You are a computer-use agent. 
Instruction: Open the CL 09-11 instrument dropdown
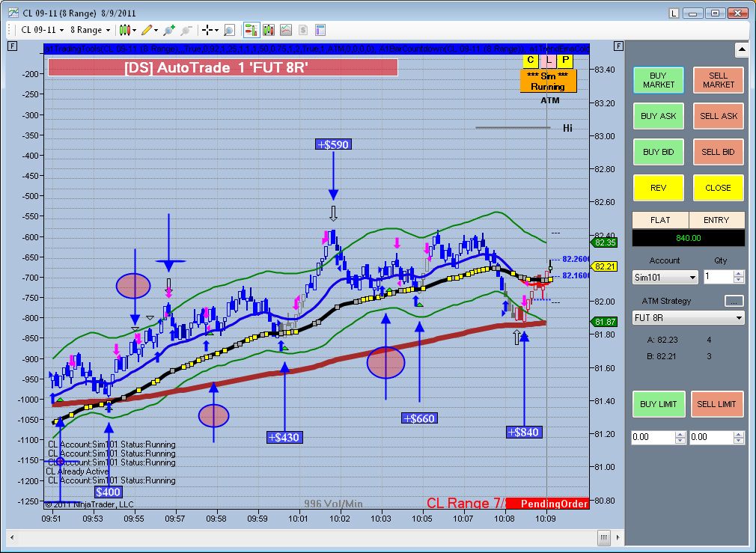click(43, 30)
